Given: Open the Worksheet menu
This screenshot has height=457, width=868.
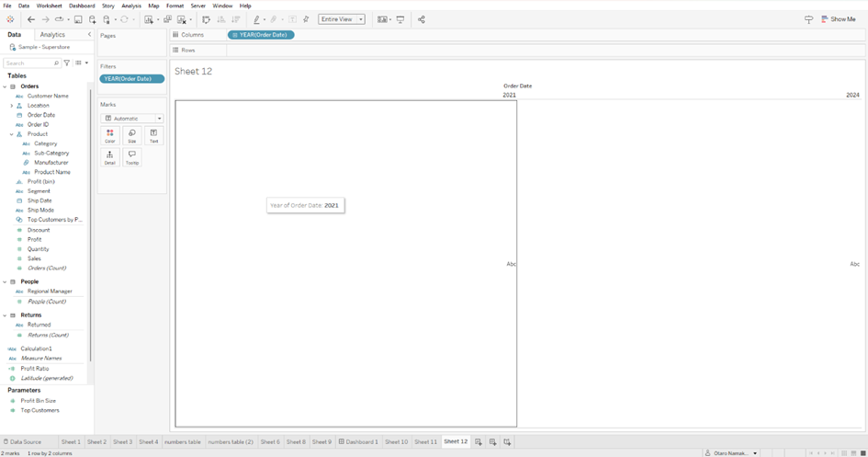Looking at the screenshot, I should 50,6.
